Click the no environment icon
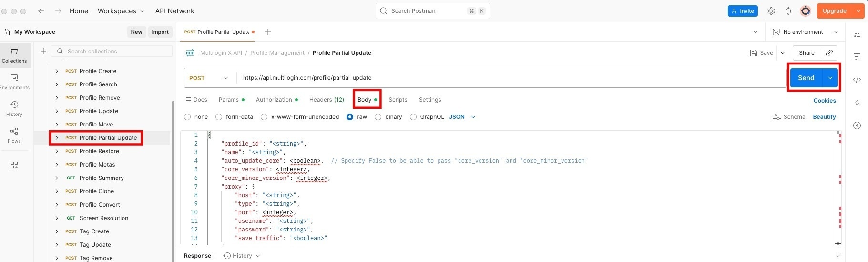The image size is (868, 262). pos(776,32)
